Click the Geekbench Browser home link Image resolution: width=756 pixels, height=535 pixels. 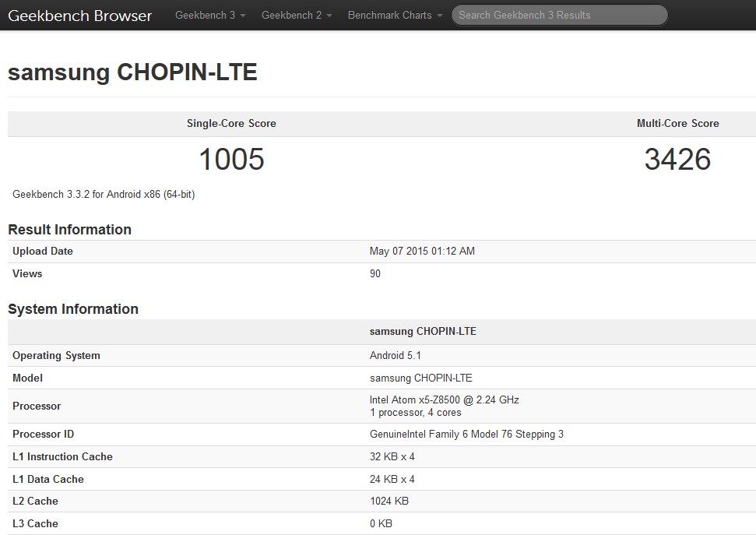click(79, 16)
